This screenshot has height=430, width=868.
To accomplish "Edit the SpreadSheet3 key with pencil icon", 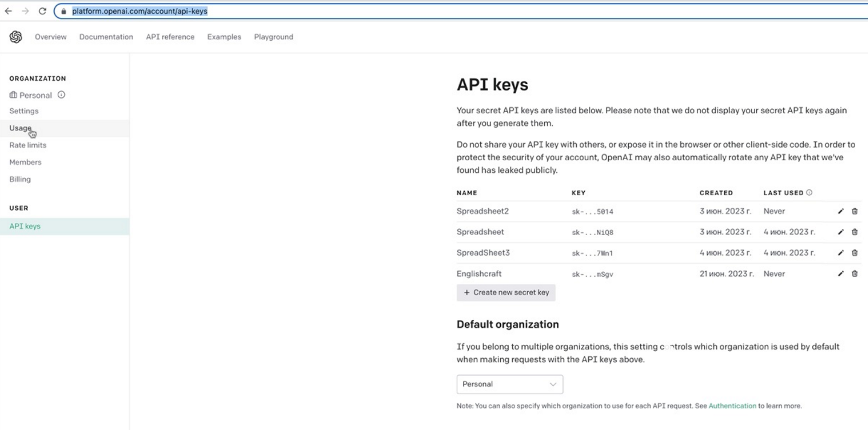I will 841,253.
